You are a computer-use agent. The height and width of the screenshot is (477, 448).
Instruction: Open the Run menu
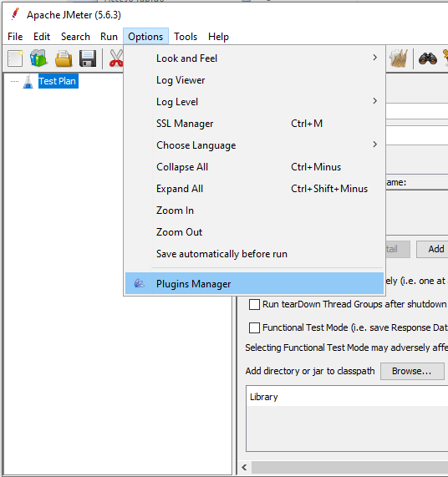pos(109,37)
